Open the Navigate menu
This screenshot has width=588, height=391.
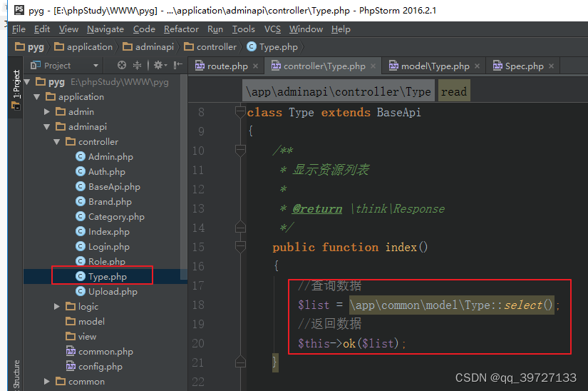tap(105, 29)
